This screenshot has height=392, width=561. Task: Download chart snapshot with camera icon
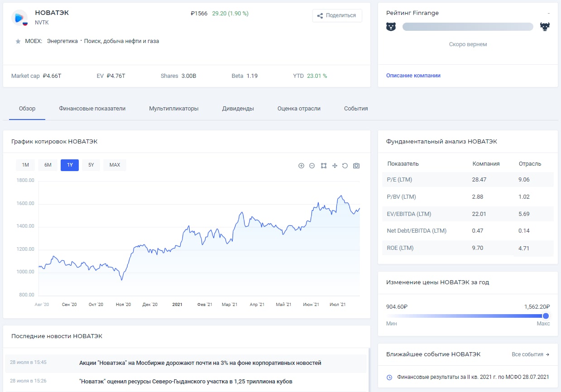356,166
